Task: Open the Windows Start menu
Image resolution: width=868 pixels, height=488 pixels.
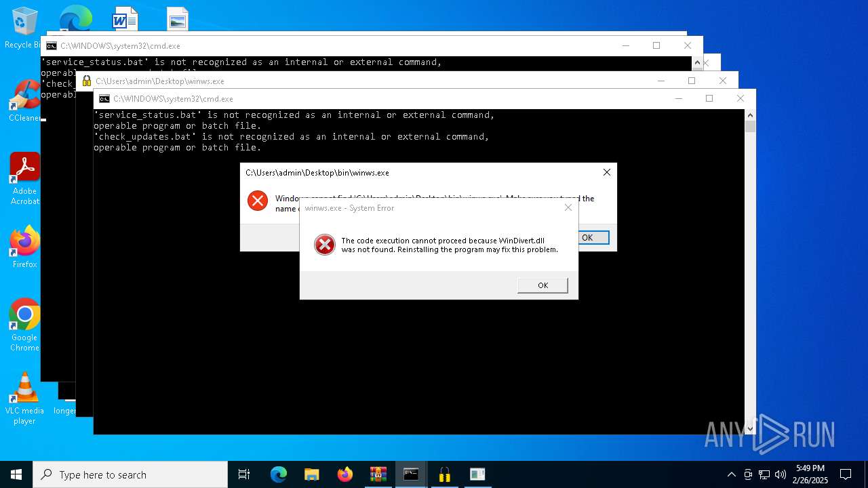Action: [x=16, y=474]
